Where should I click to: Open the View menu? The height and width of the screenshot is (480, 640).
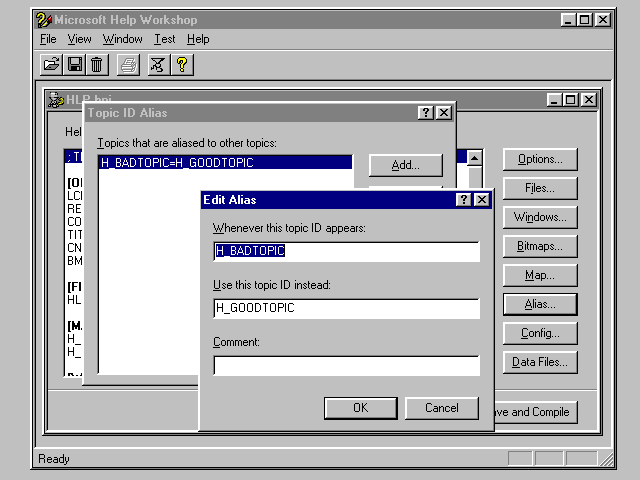click(x=79, y=39)
